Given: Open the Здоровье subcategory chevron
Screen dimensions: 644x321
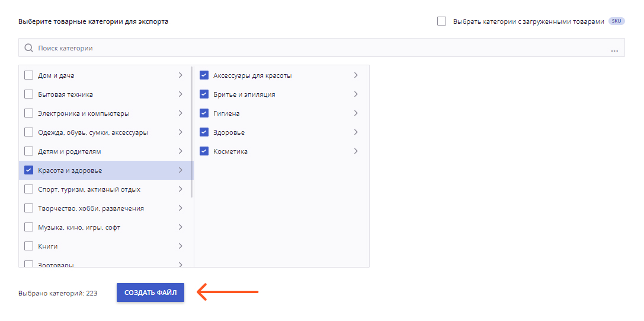Looking at the screenshot, I should pos(356,132).
